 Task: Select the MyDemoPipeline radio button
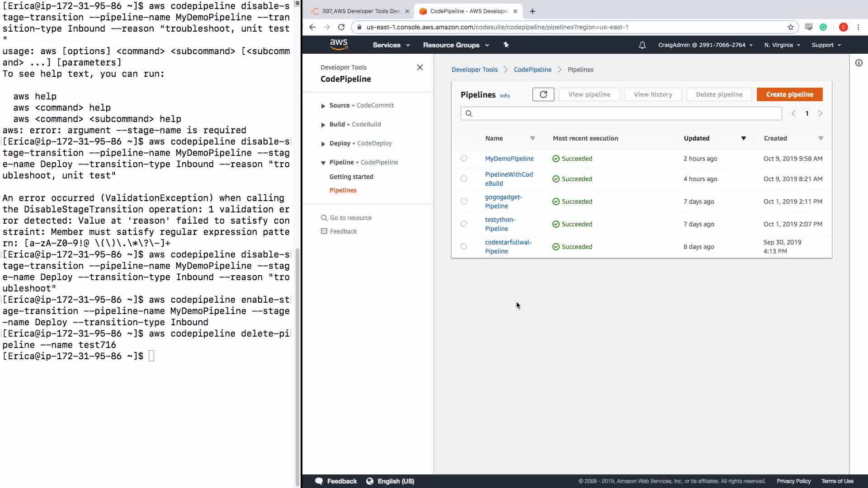click(463, 159)
